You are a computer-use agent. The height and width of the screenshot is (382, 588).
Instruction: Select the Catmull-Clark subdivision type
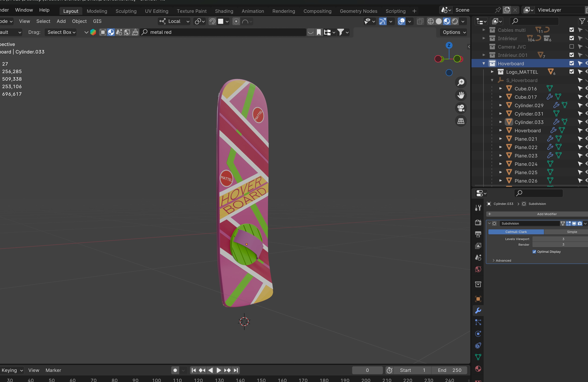point(516,232)
